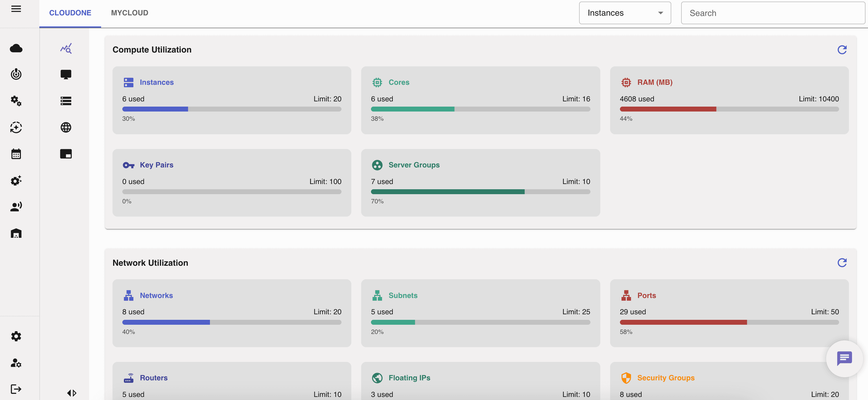The height and width of the screenshot is (400, 868).
Task: Switch to the MYCLOUD tab
Action: 130,13
